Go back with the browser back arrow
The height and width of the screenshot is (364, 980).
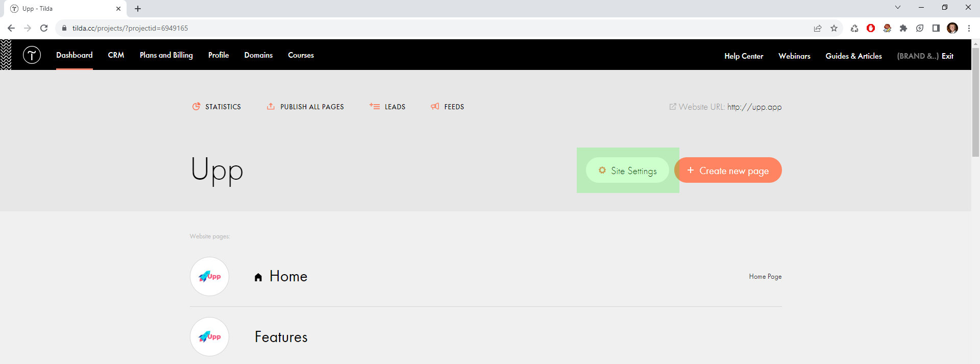(11, 28)
